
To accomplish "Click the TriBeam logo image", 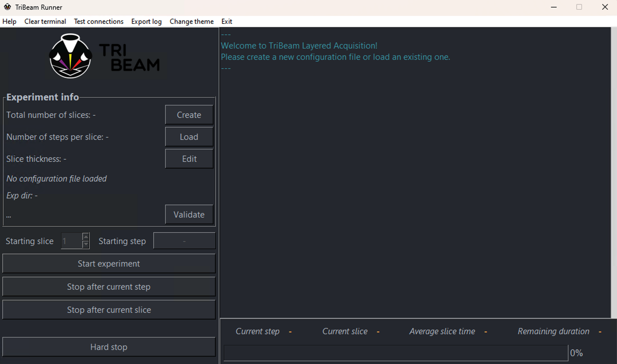I will click(105, 56).
